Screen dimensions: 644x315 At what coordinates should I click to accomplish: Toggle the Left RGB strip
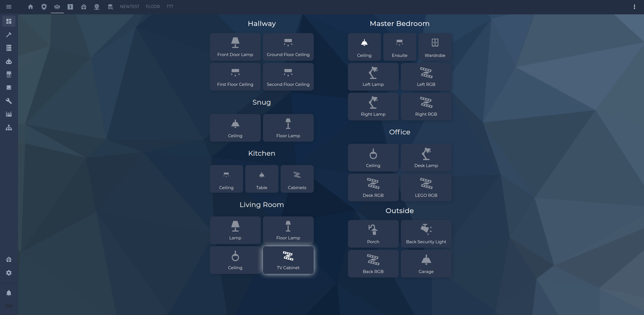(426, 77)
